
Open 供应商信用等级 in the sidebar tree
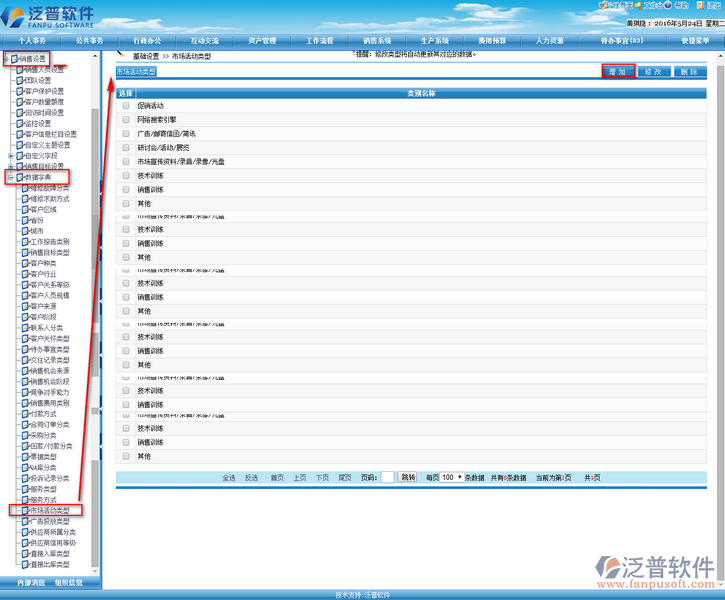(x=52, y=542)
